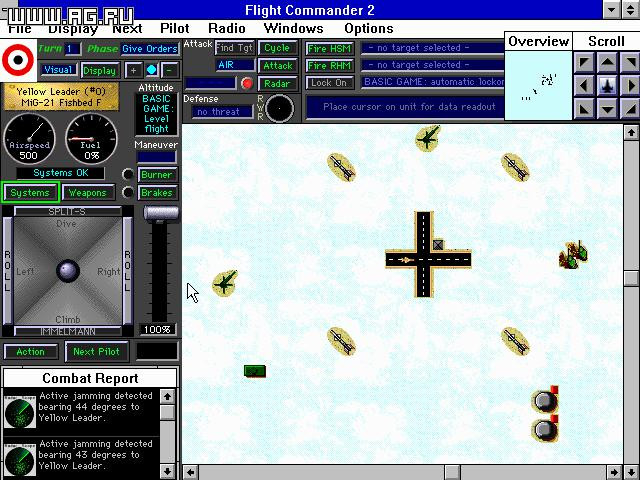Image resolution: width=640 pixels, height=480 pixels.
Task: Select the helicopter unit left of runway
Action: (224, 283)
